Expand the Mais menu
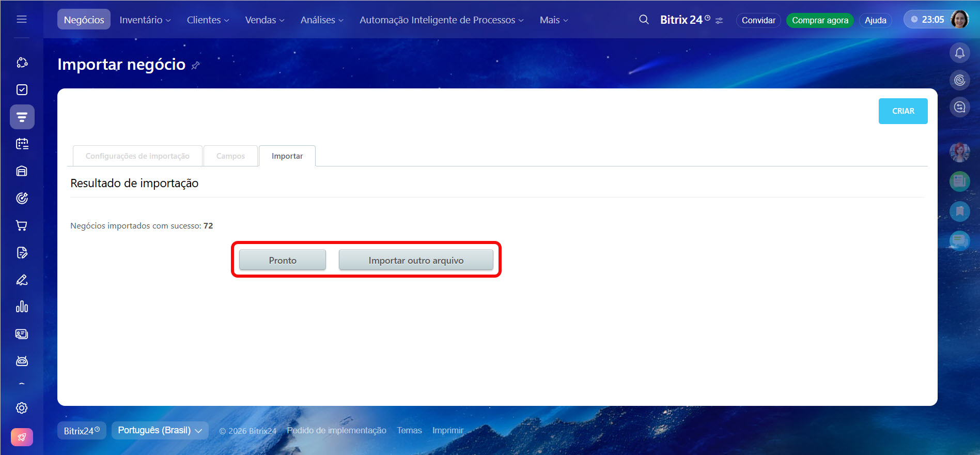The width and height of the screenshot is (980, 455). [553, 20]
